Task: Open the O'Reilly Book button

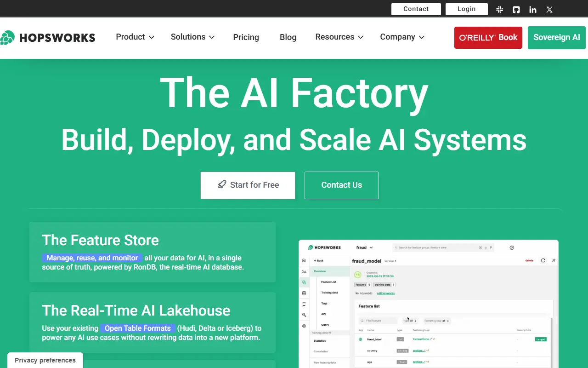Action: [x=488, y=38]
